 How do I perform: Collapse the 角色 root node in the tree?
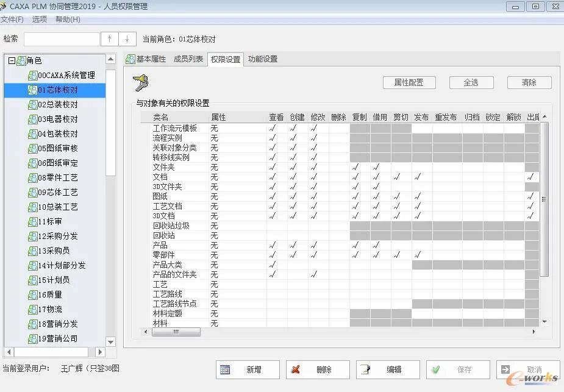pyautogui.click(x=12, y=60)
